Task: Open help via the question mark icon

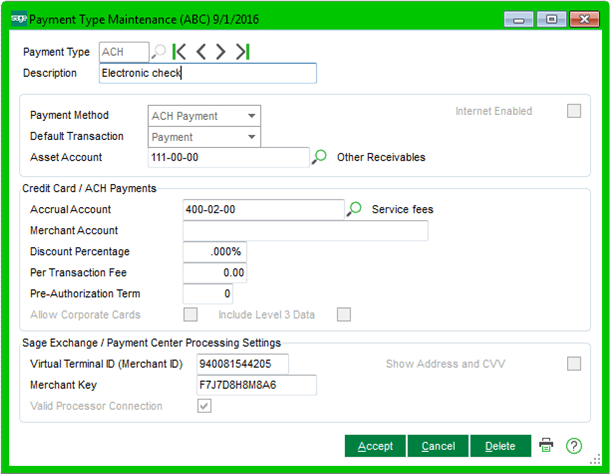Action: 573,446
